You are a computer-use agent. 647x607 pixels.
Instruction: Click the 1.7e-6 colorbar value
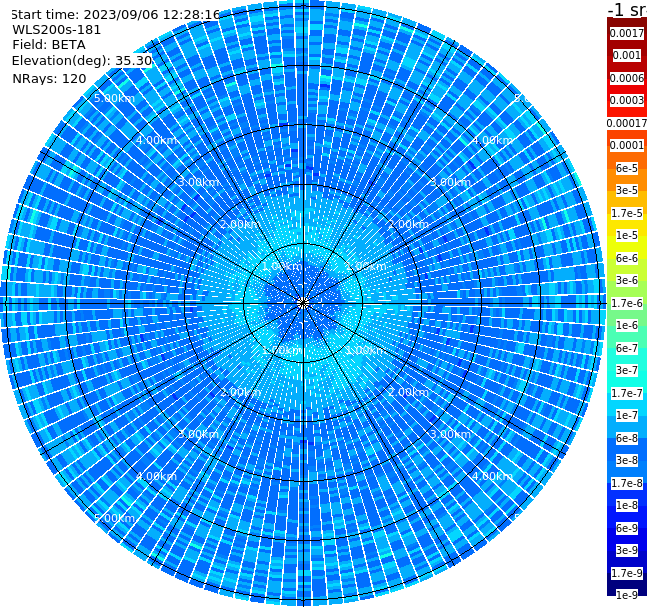pos(627,303)
